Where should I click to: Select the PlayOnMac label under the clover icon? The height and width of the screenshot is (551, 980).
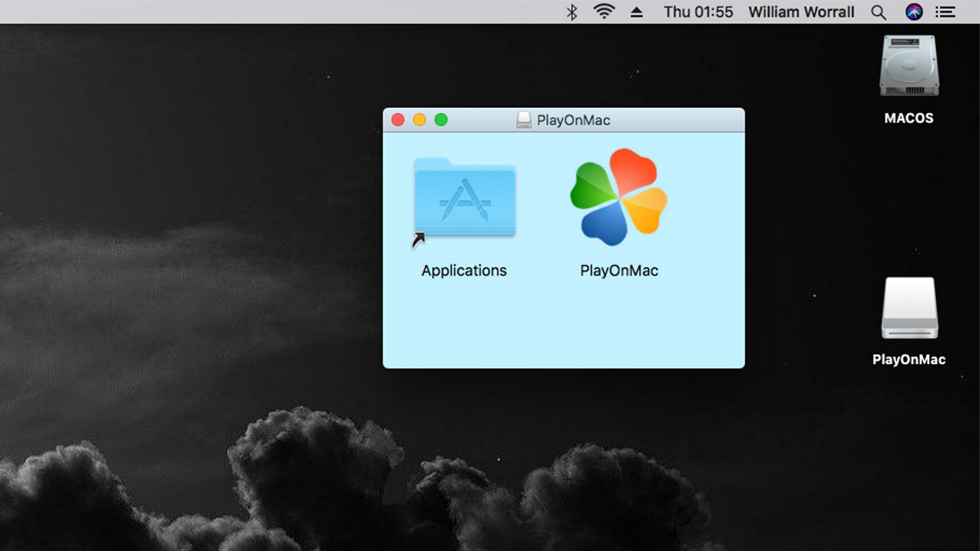tap(619, 270)
